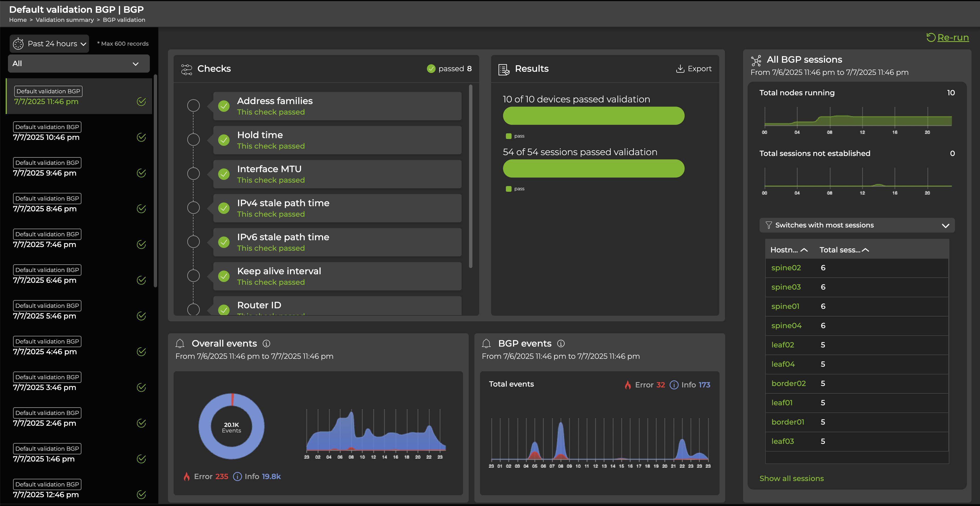The width and height of the screenshot is (980, 506).
Task: Navigate to Validation summary breadcrumb
Action: point(65,20)
